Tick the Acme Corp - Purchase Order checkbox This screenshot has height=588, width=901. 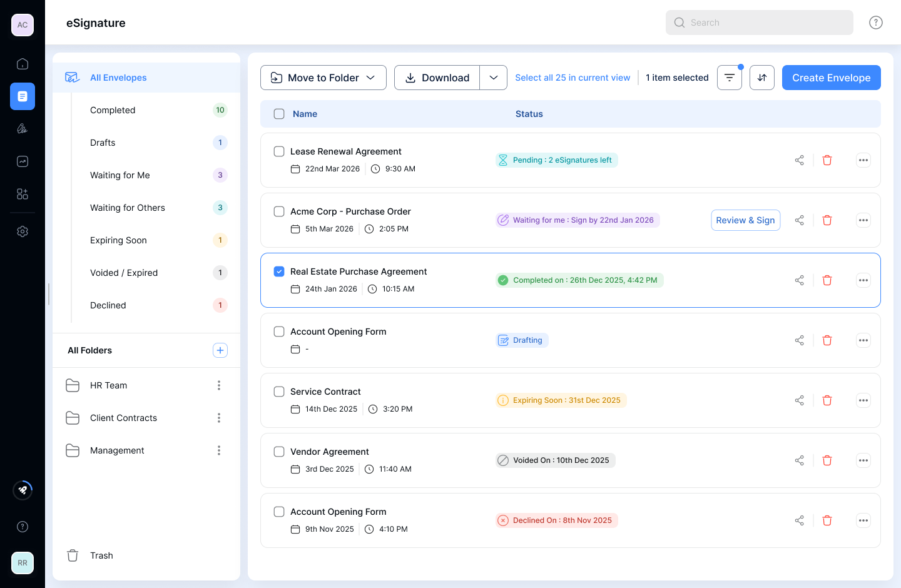279,211
